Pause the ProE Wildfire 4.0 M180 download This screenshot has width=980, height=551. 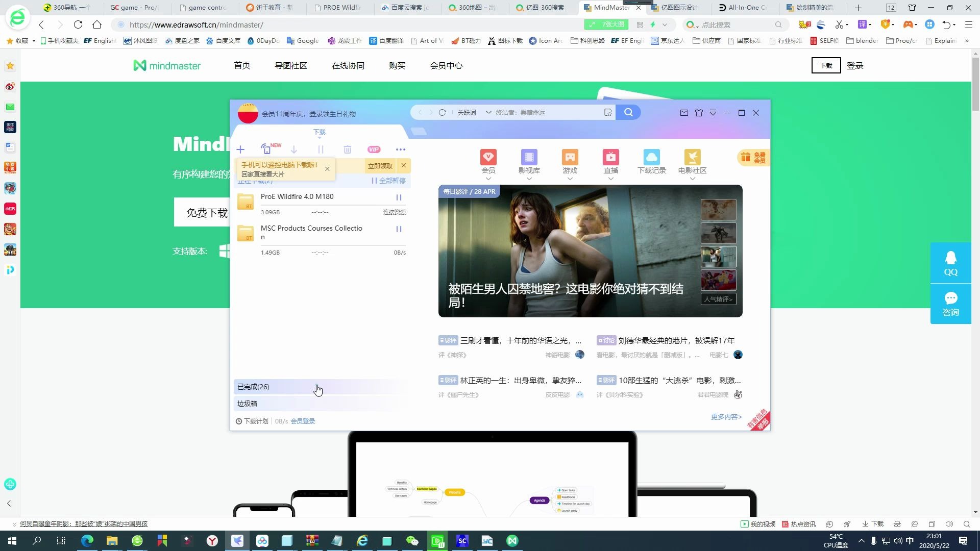pyautogui.click(x=399, y=197)
